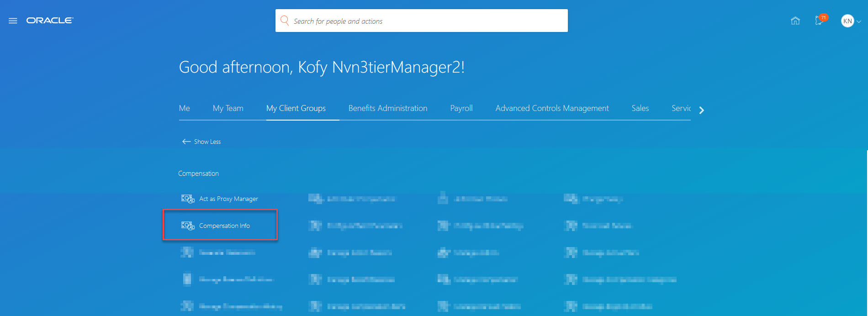Click the search magnifier icon

point(285,21)
